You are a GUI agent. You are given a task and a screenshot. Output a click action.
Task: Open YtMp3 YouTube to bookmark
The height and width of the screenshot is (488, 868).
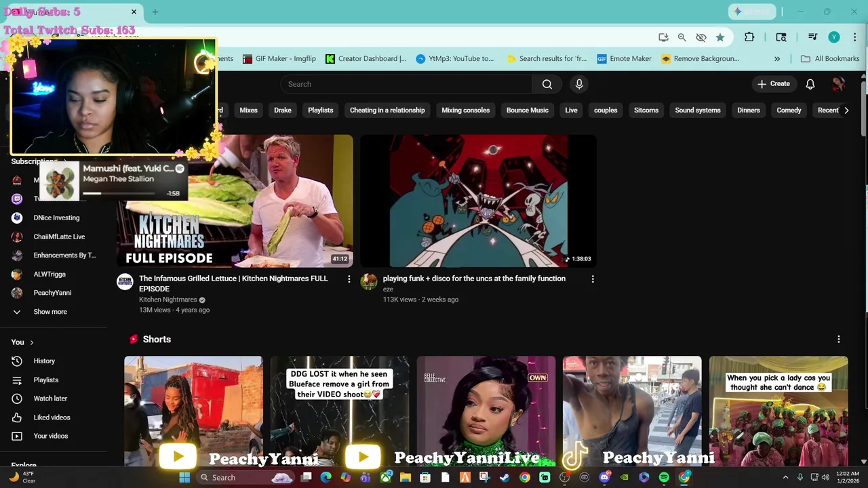point(454,59)
